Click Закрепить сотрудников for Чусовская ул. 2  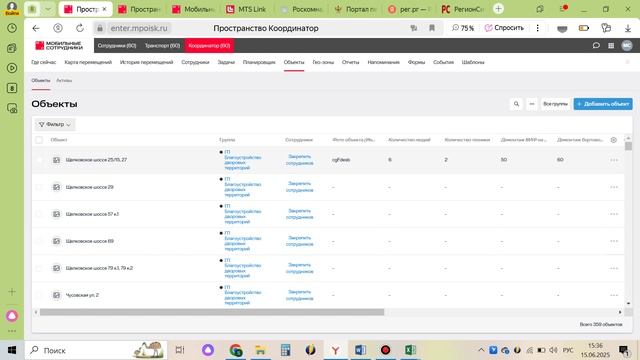pyautogui.click(x=300, y=295)
